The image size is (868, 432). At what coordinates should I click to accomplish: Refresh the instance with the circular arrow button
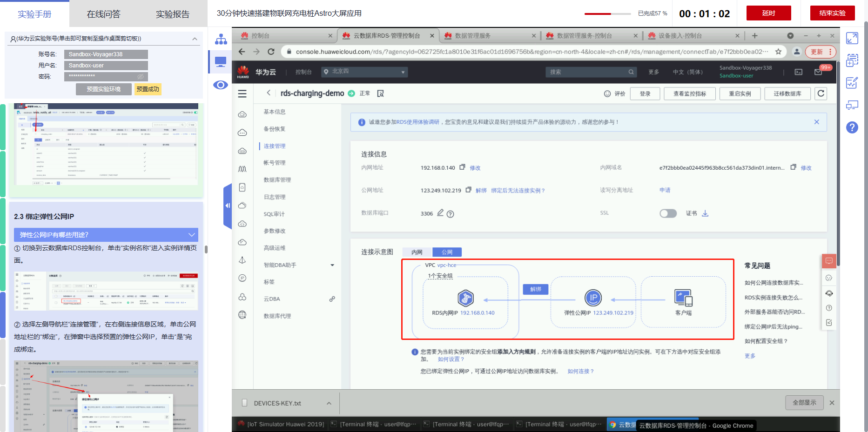(x=821, y=93)
